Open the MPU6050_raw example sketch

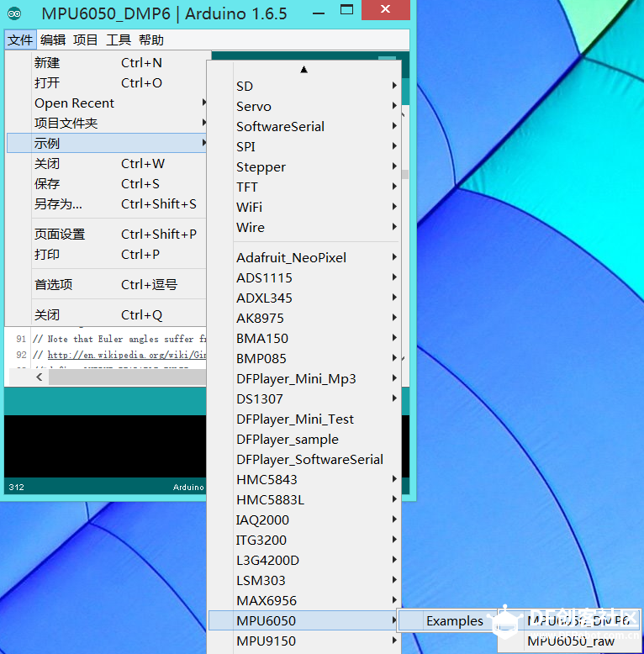pos(571,641)
